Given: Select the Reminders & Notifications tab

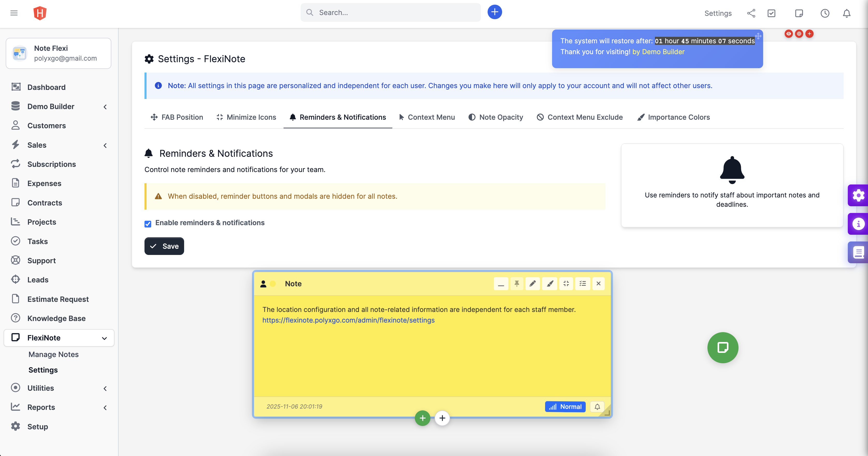Looking at the screenshot, I should 338,117.
